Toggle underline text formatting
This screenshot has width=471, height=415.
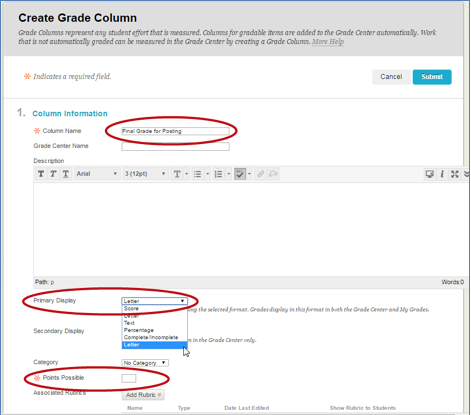tap(66, 174)
